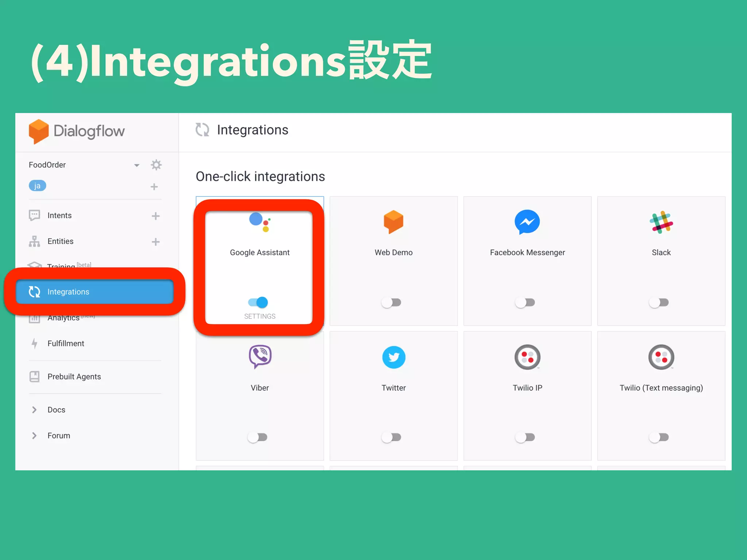
Task: Enable the Facebook Messenger toggle
Action: pos(525,302)
